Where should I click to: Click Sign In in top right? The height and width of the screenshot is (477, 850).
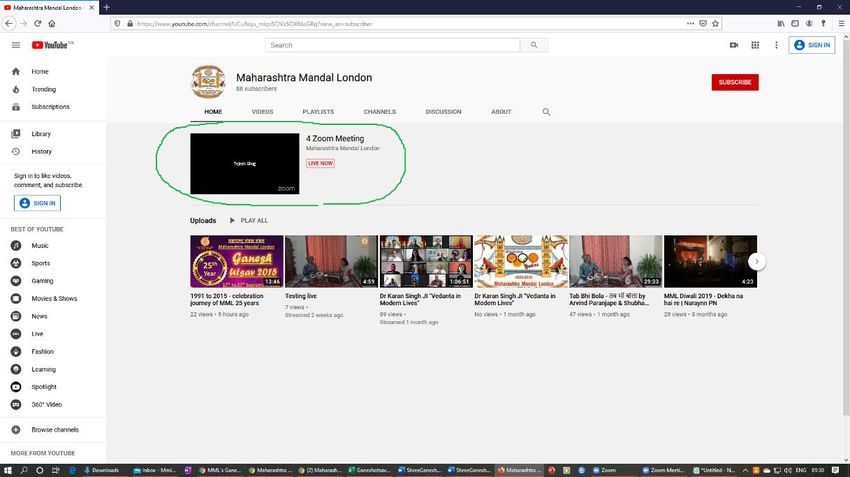coord(812,45)
